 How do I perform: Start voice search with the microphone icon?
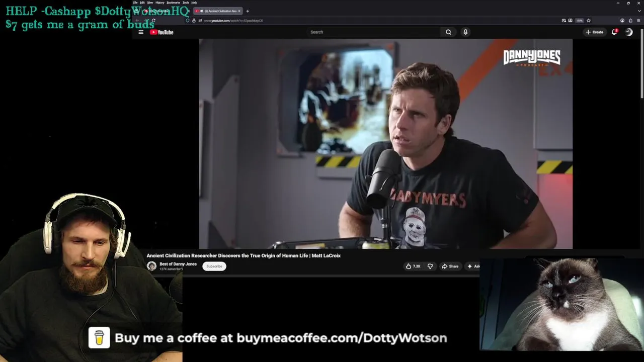coord(465,32)
